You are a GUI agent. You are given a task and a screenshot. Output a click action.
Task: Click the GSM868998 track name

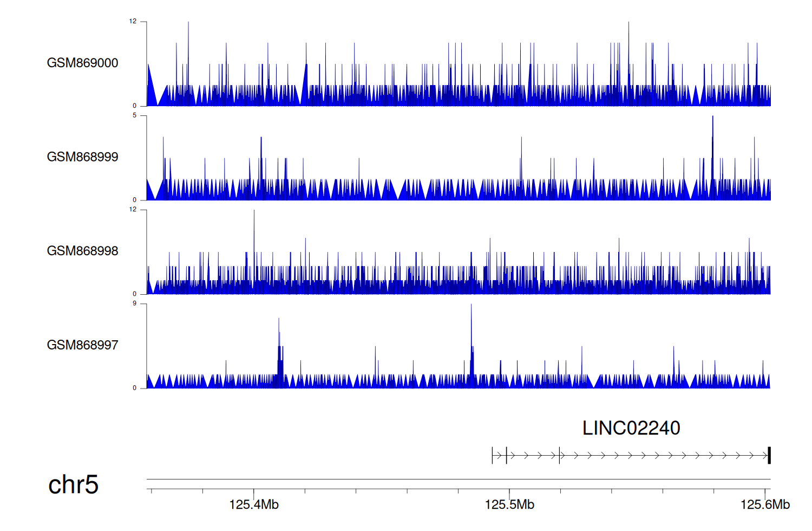82,251
